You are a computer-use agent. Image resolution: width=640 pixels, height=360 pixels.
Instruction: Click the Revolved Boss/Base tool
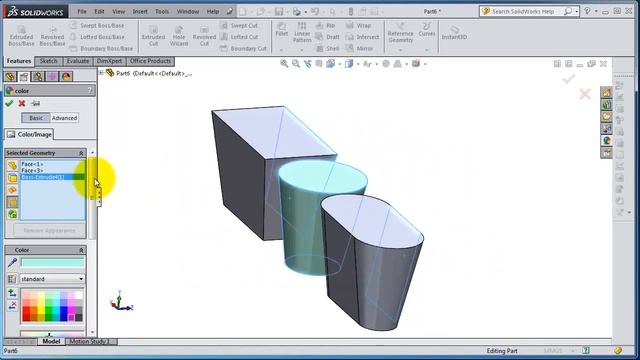pyautogui.click(x=52, y=36)
